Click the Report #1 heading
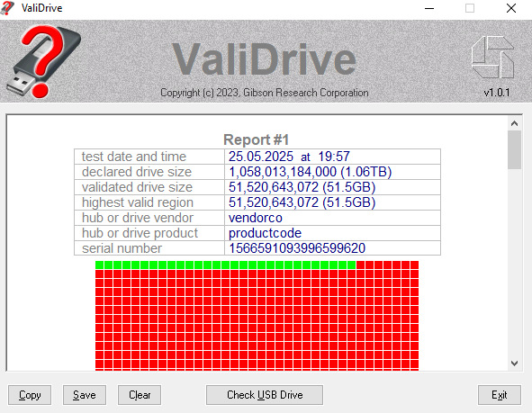 pyautogui.click(x=257, y=139)
